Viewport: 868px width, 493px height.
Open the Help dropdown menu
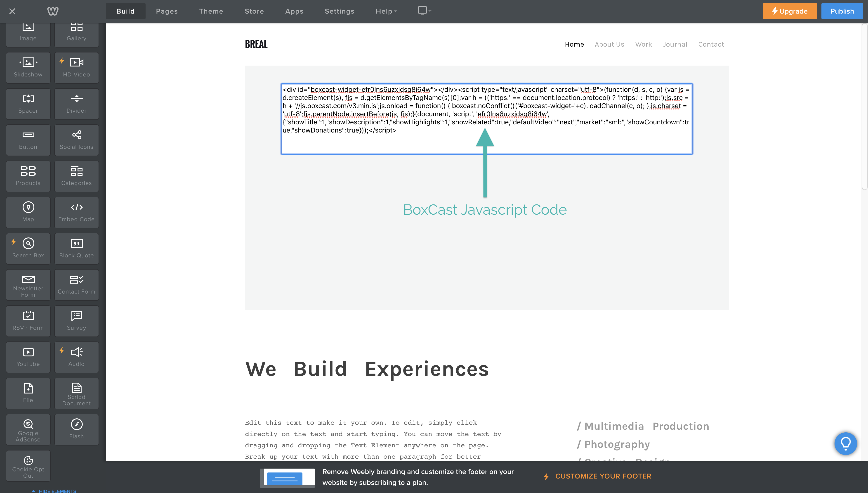click(x=386, y=11)
